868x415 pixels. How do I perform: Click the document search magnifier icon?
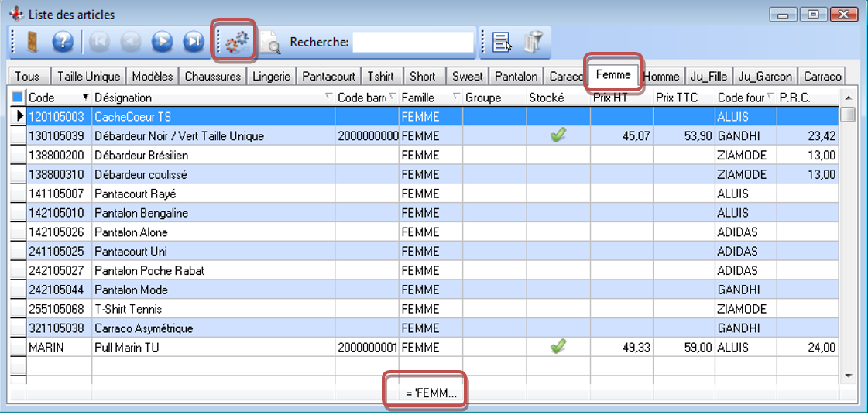click(269, 43)
